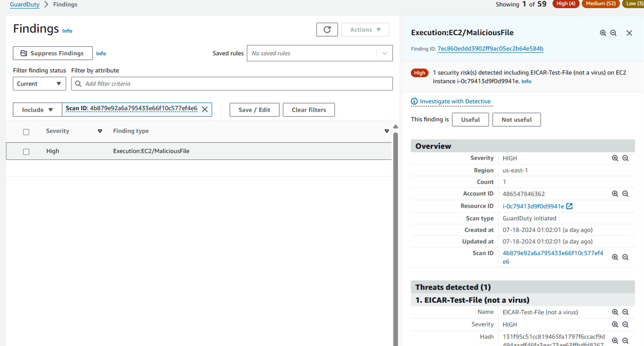
Task: Include filter icon for threat Name row
Action: tap(615, 312)
